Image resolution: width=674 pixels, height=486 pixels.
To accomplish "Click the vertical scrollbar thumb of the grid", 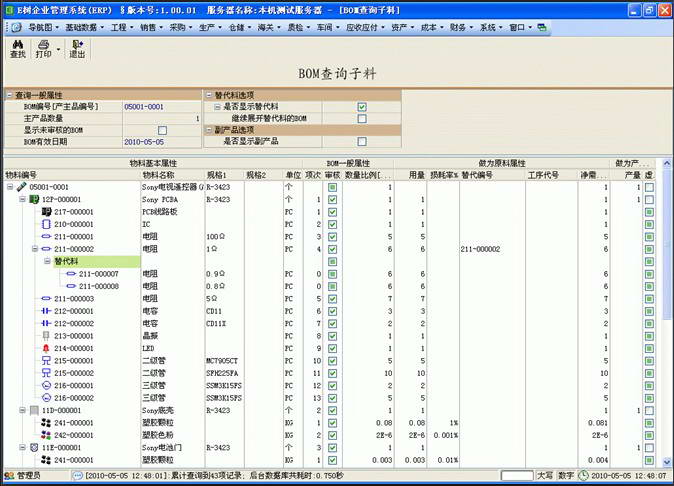I will (667, 245).
